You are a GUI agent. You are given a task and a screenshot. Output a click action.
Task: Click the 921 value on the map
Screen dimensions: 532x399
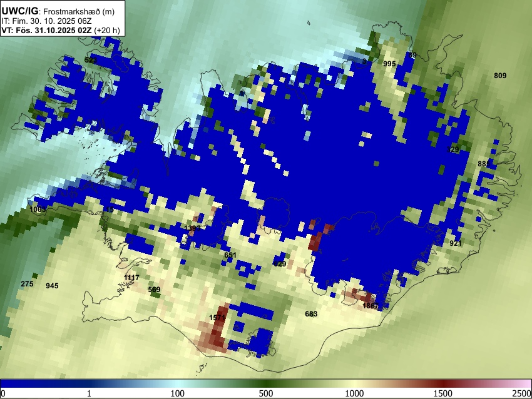point(455,243)
